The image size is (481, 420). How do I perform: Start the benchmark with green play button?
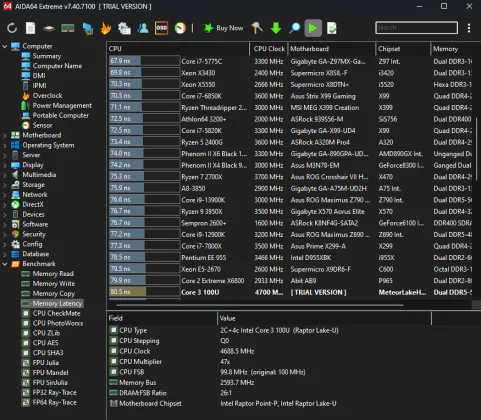point(313,28)
